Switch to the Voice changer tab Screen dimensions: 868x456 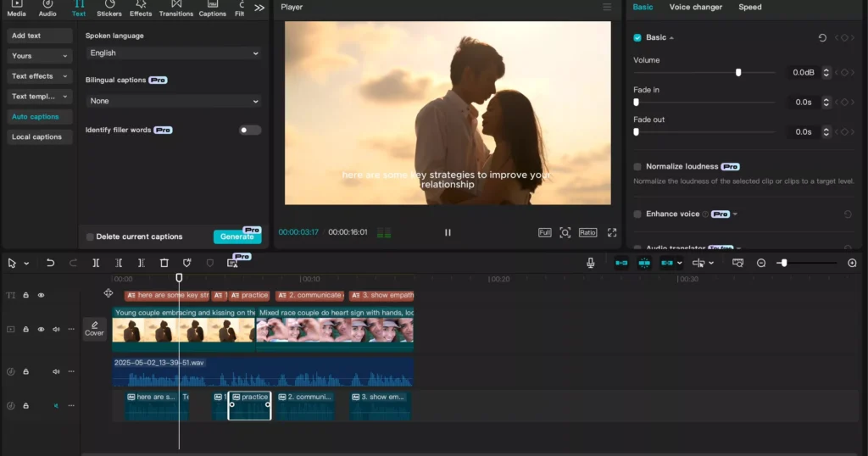coord(695,7)
